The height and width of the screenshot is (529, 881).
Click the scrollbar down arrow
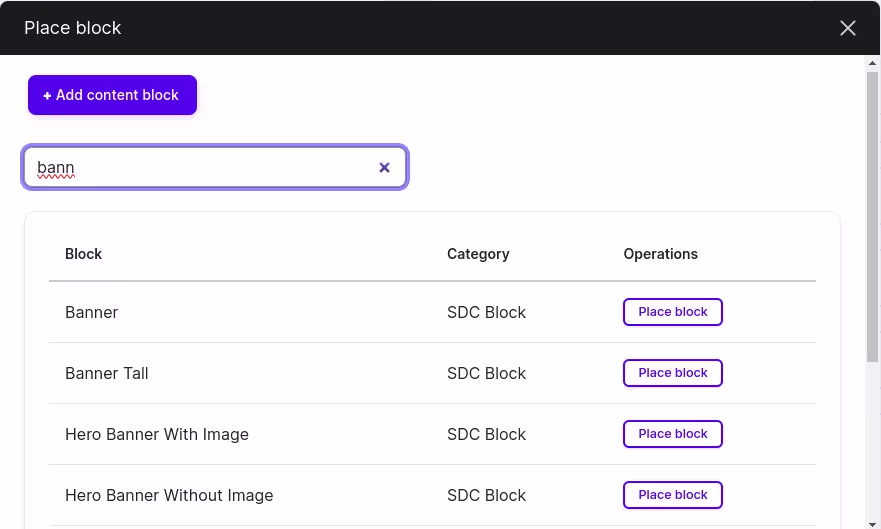[x=872, y=524]
